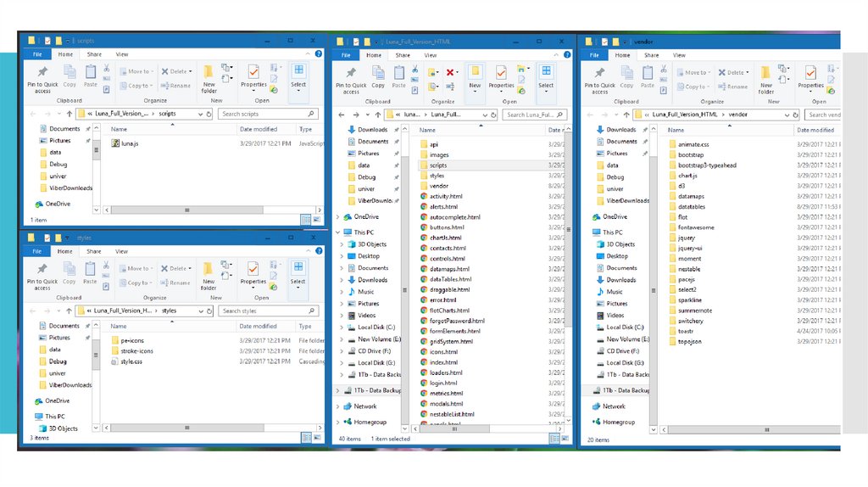Open Home tab in Luna_Full_Version_HTML window

click(374, 55)
